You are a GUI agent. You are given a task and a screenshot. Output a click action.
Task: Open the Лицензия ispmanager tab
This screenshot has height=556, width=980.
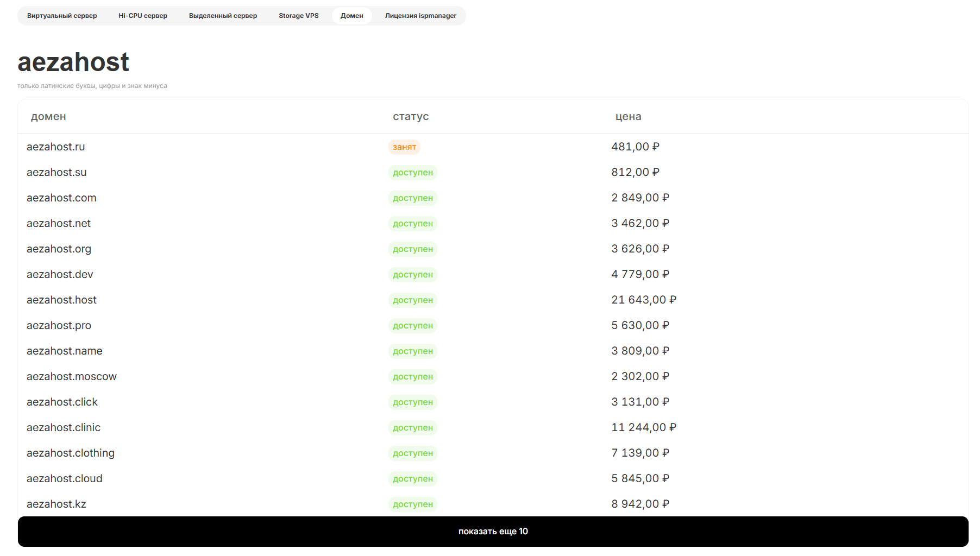[x=420, y=16]
